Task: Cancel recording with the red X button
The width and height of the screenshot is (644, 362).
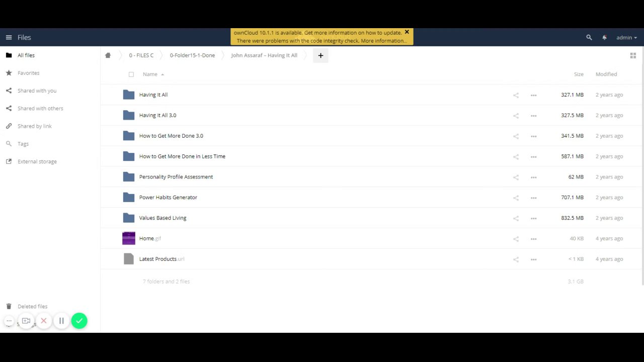Action: point(44,321)
